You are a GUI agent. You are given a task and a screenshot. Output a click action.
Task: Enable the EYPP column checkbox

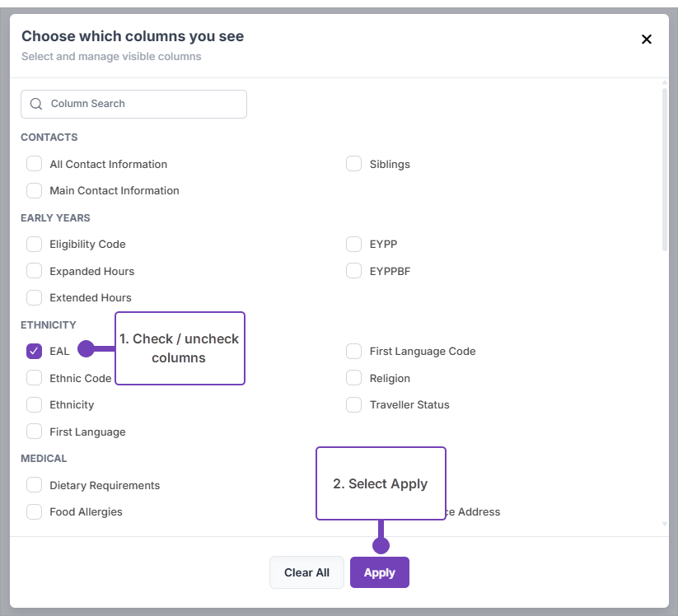[354, 245]
